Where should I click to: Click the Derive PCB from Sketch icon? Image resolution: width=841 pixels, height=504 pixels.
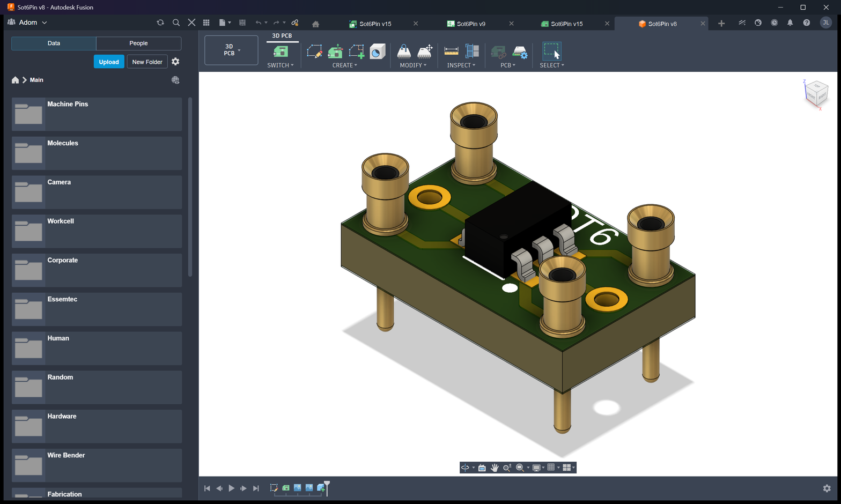tap(335, 51)
